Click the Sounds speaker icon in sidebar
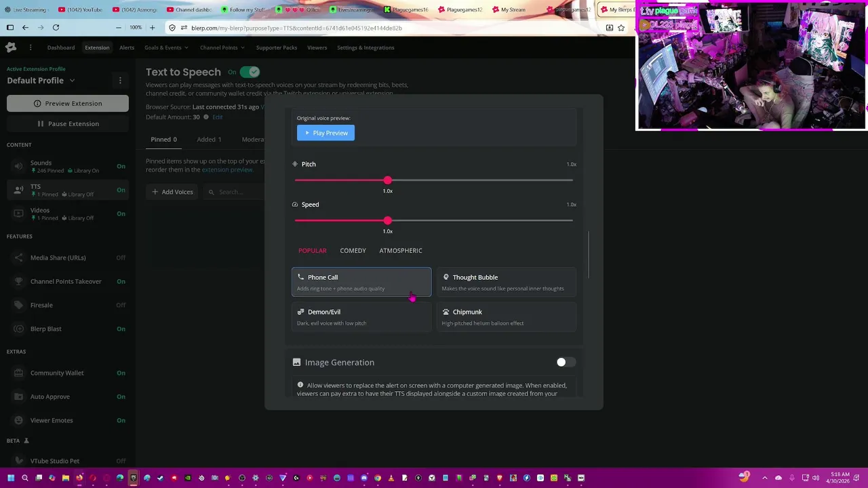This screenshot has height=488, width=868. pos(18,166)
